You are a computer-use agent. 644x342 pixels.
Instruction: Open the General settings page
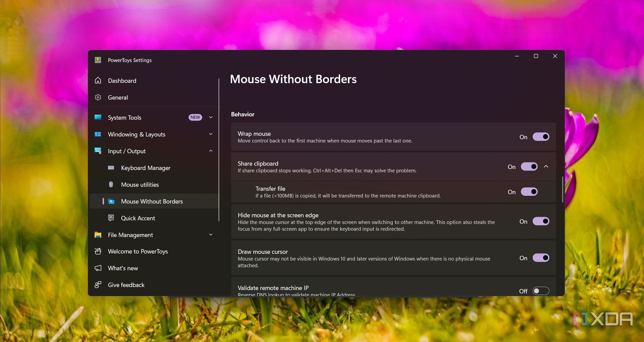tap(154, 97)
